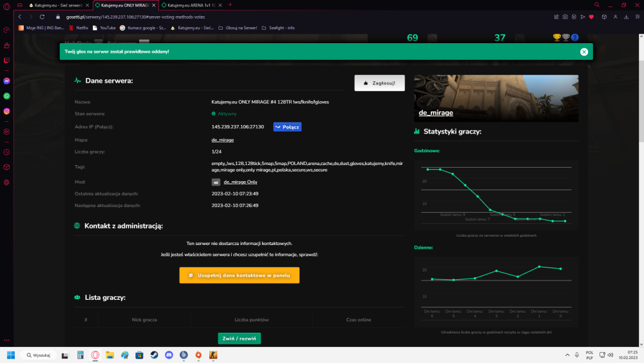Go back to the previous page
The image size is (644, 363).
click(x=20, y=17)
